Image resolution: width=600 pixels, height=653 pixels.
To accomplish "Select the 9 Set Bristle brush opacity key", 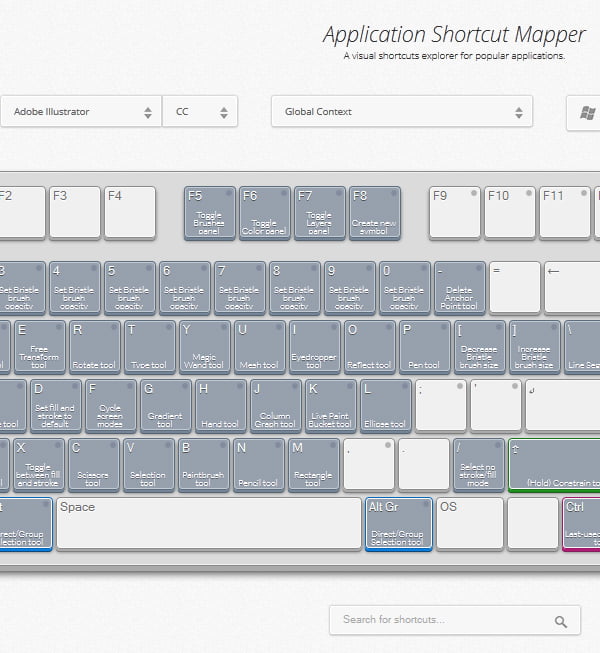I will point(350,288).
